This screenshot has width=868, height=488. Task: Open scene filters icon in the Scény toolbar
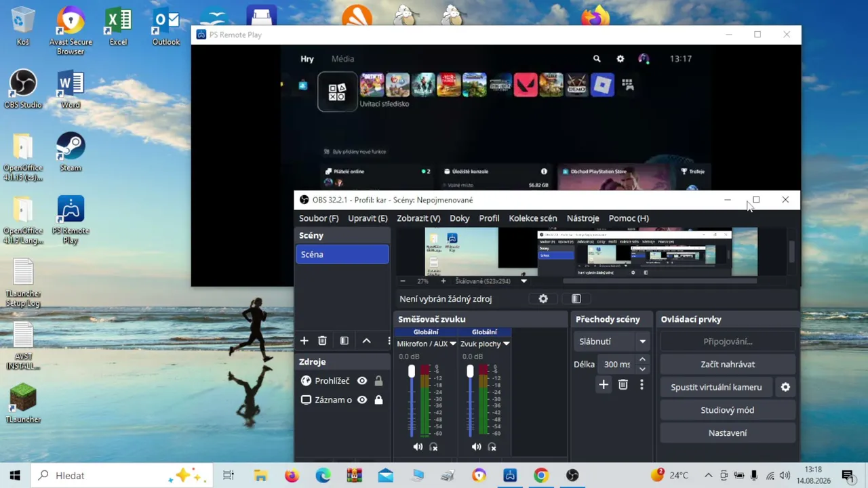[x=344, y=341]
